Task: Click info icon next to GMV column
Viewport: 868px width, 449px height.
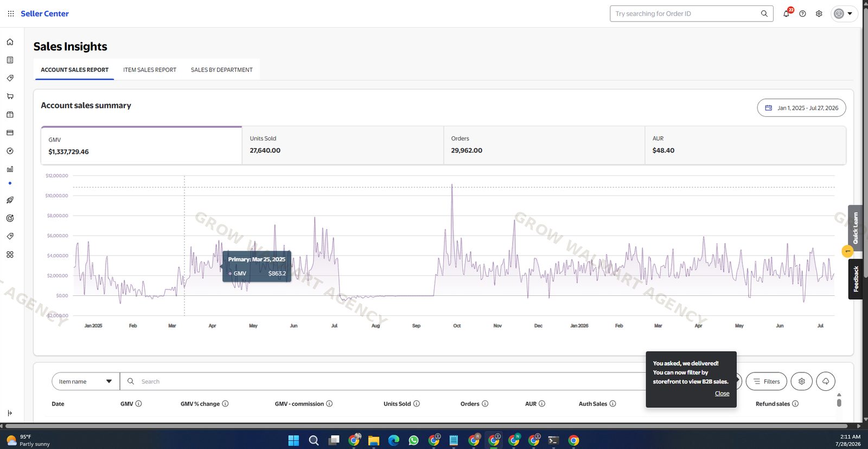Action: point(138,404)
